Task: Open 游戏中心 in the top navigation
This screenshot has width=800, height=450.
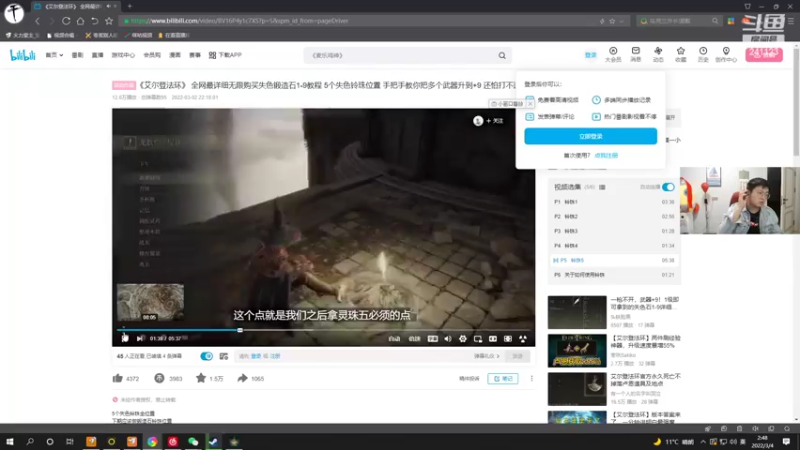Action: tap(123, 55)
